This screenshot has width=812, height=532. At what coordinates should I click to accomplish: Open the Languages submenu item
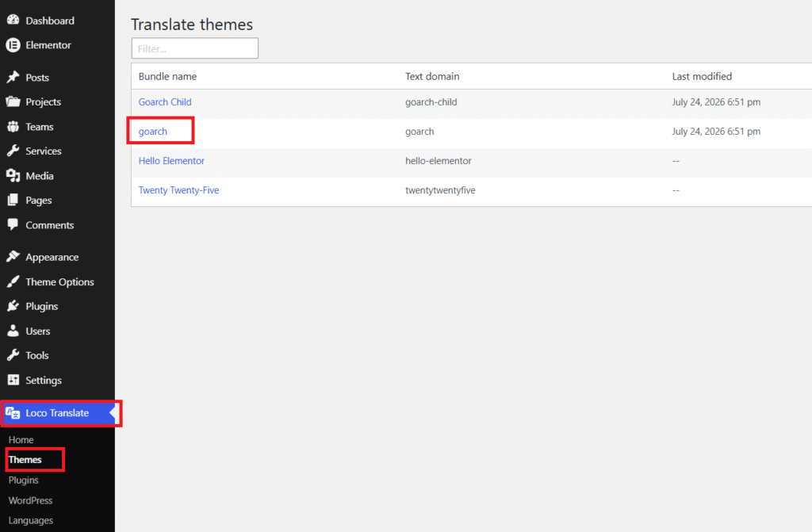coord(31,521)
